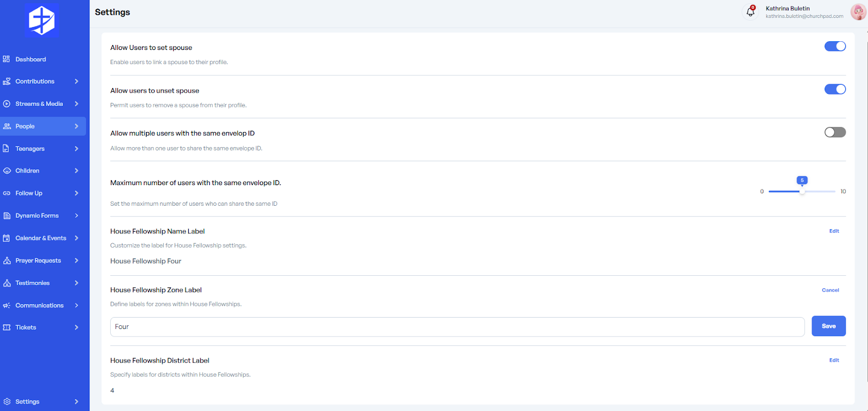Open the notifications bell icon
The image size is (868, 411).
point(750,12)
